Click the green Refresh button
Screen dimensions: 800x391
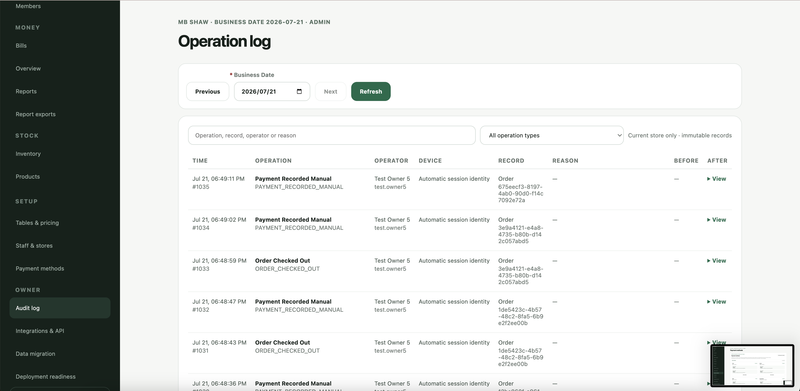point(371,91)
